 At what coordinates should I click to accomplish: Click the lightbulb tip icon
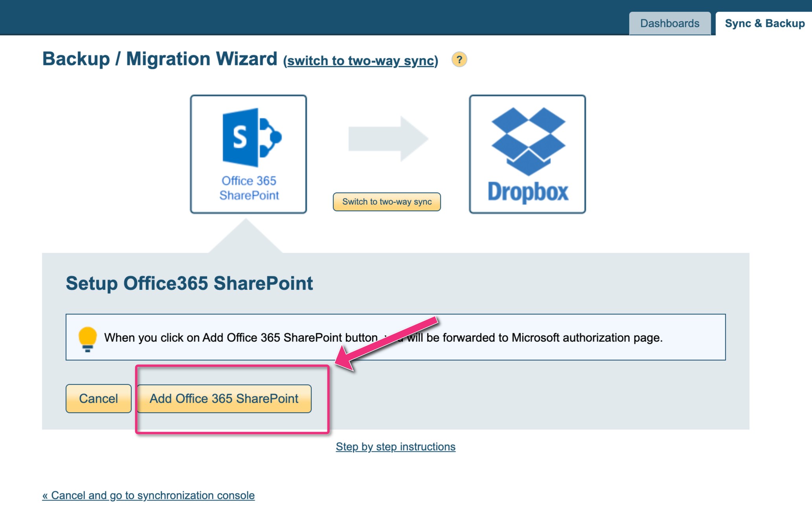(88, 339)
